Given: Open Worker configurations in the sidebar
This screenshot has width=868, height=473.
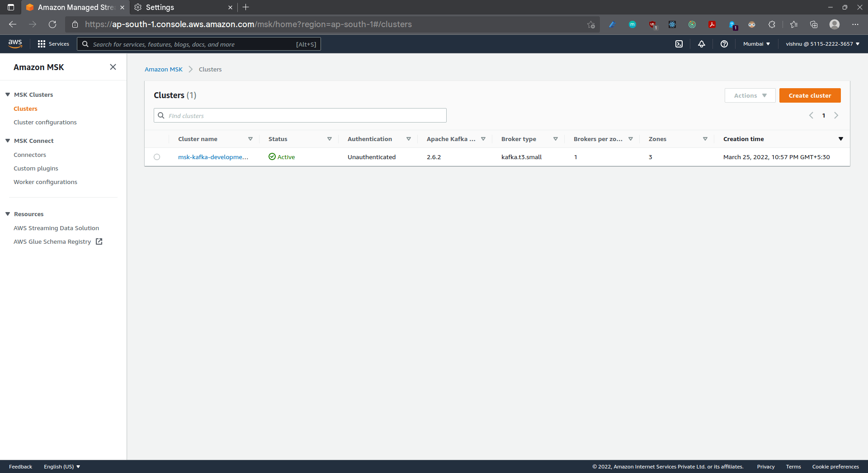Looking at the screenshot, I should 45,182.
